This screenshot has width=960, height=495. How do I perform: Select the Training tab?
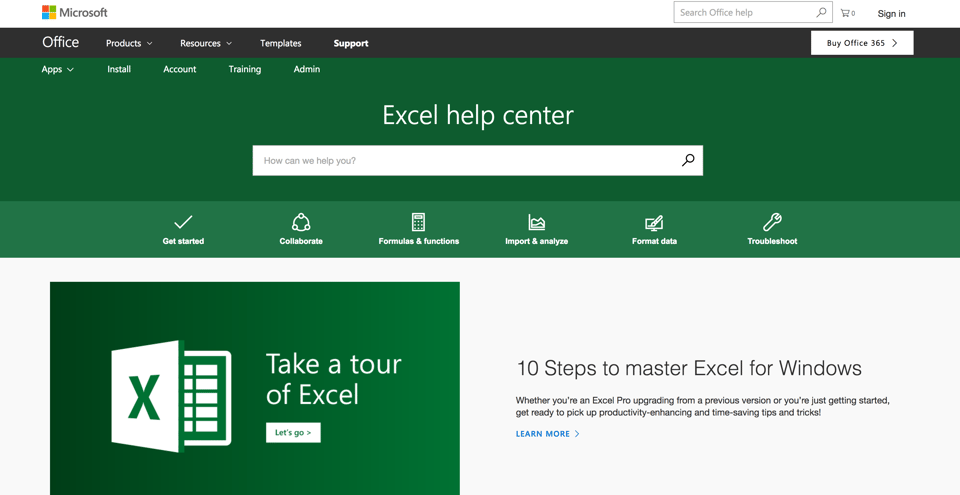pos(244,69)
